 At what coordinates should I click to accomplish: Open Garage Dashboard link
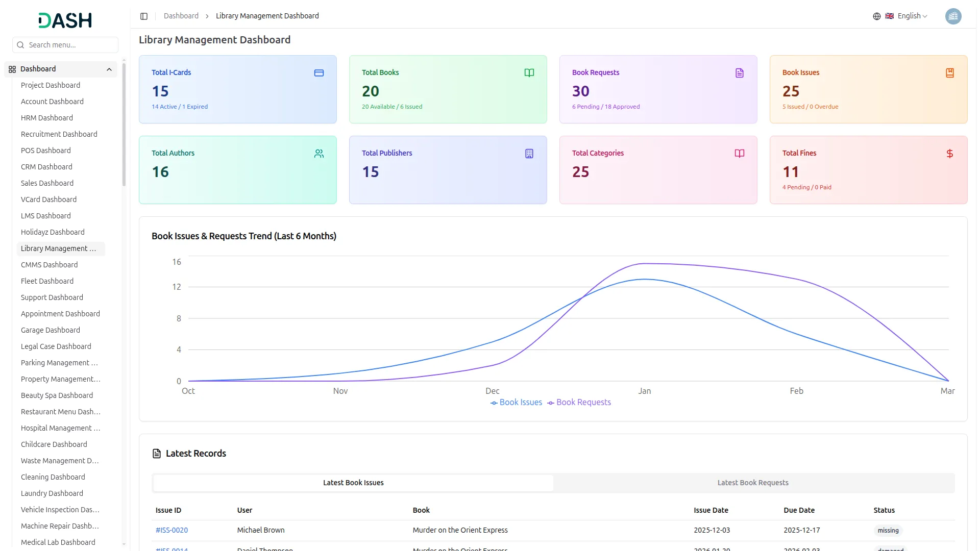51,330
